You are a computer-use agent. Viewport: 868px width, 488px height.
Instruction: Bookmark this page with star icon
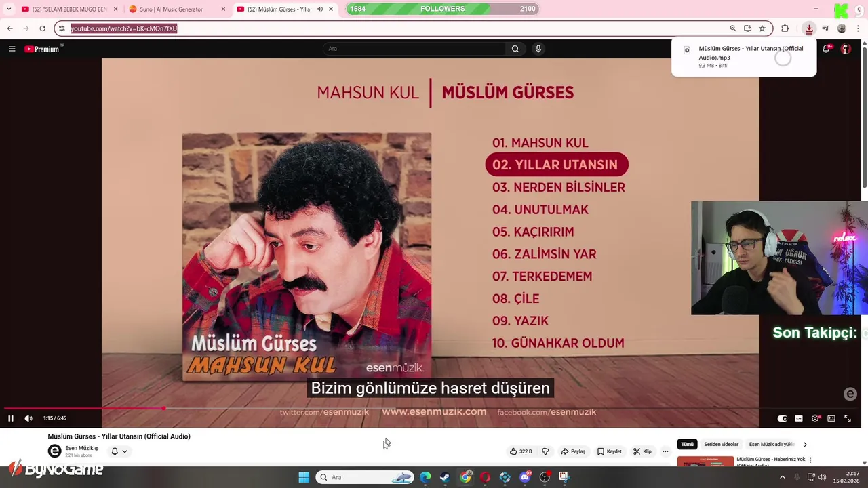click(762, 28)
